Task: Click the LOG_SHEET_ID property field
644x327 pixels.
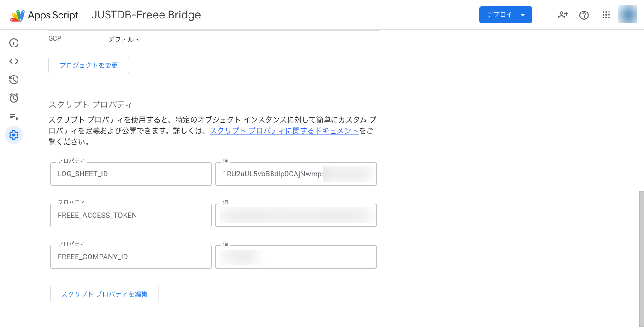Action: coord(131,174)
